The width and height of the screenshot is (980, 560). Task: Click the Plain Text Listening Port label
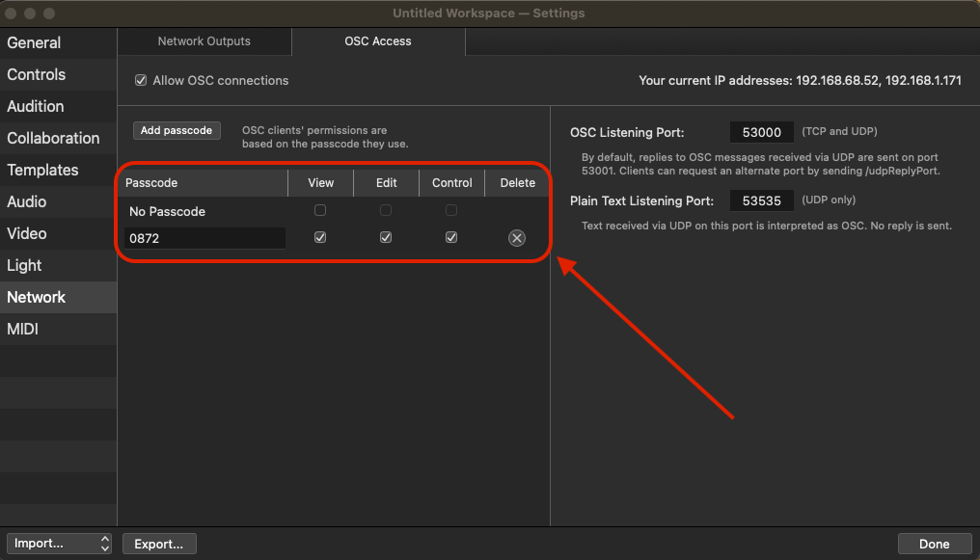coord(641,201)
